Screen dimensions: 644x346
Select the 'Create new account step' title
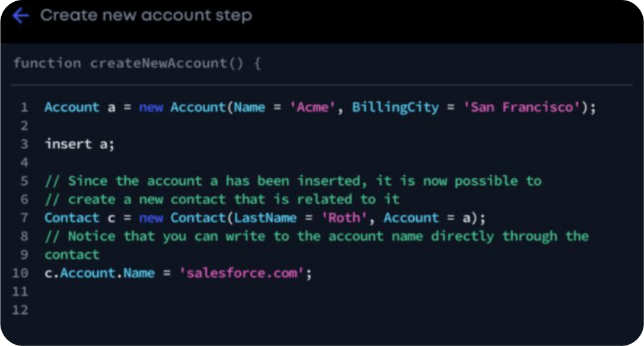point(145,15)
